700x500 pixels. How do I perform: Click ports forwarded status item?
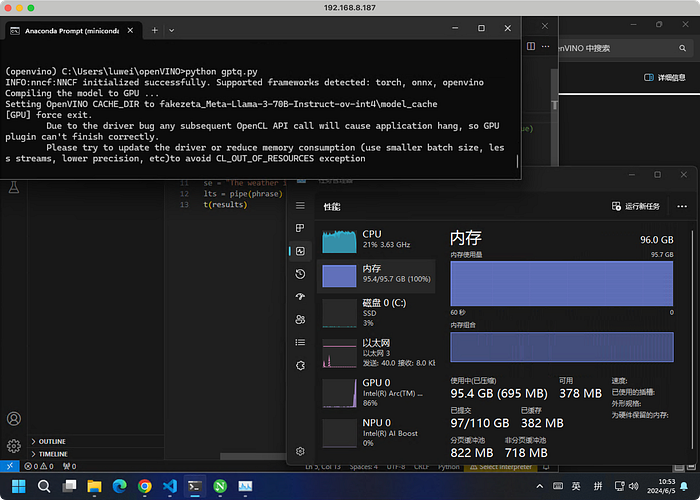[x=69, y=466]
